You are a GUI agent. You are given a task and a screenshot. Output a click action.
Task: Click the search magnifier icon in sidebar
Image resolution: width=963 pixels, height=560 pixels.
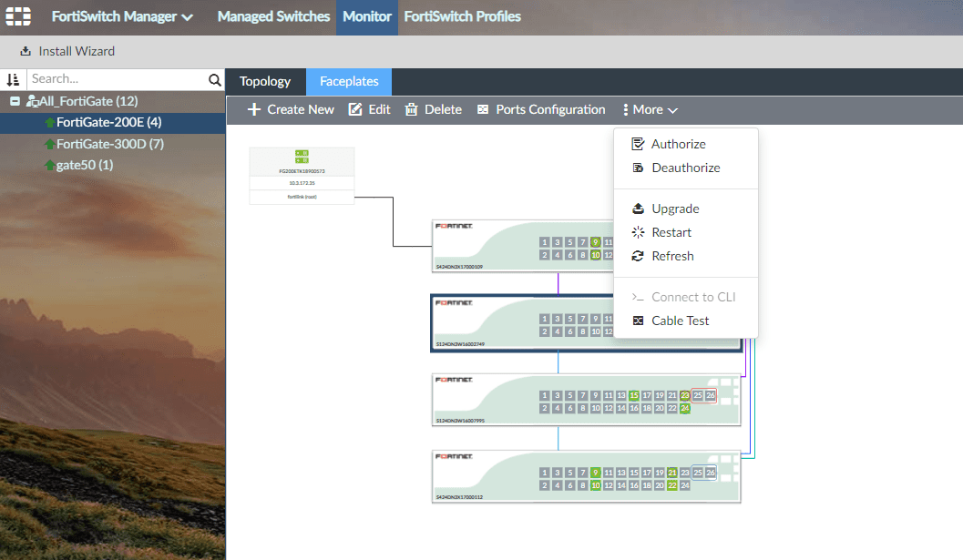[215, 80]
